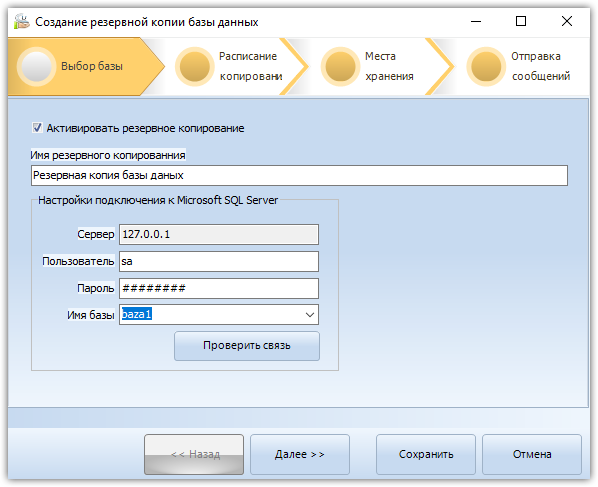
Task: Click the backup app icon in title bar
Action: [21, 21]
